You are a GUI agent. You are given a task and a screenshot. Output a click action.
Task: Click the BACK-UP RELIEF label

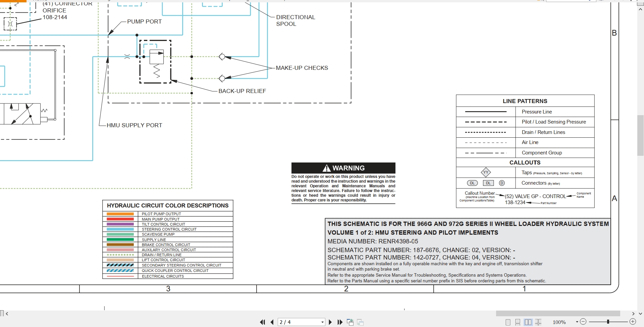coord(242,91)
